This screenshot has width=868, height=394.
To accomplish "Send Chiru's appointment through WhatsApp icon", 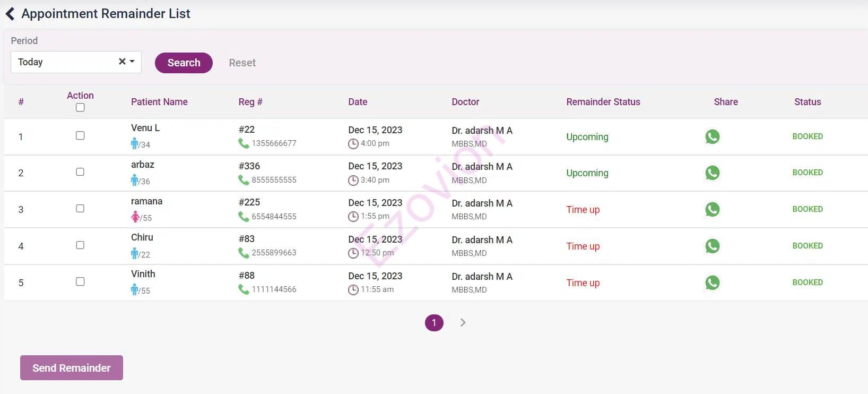I will pyautogui.click(x=712, y=246).
